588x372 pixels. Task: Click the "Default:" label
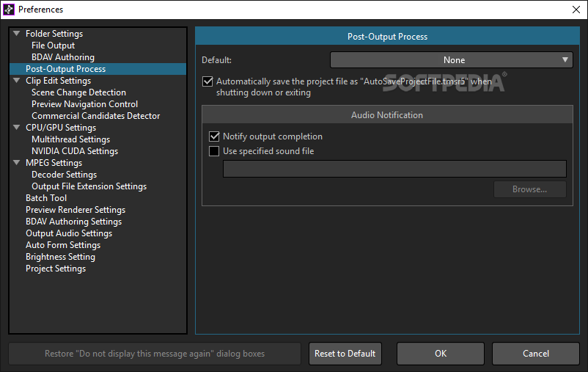[216, 60]
